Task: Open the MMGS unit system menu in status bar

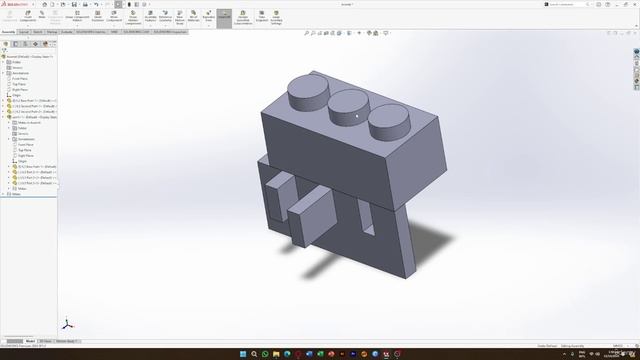Action: pyautogui.click(x=618, y=346)
